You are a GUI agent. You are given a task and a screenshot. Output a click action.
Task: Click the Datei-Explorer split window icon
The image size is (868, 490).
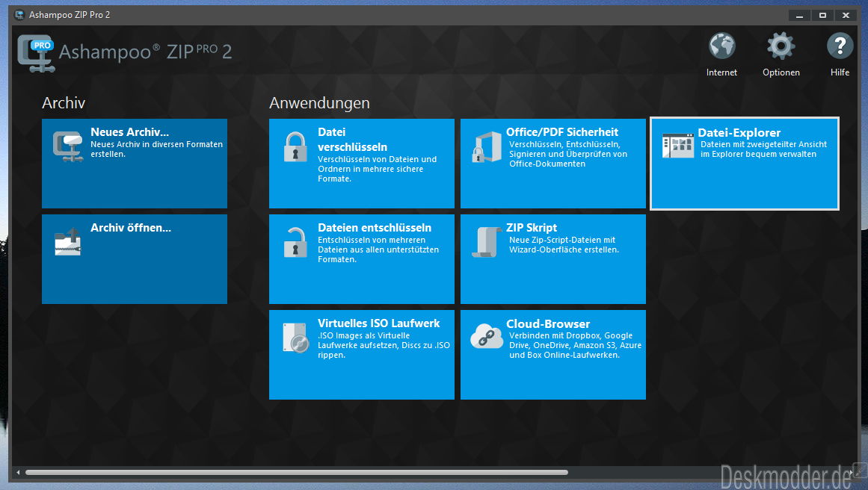tap(678, 146)
